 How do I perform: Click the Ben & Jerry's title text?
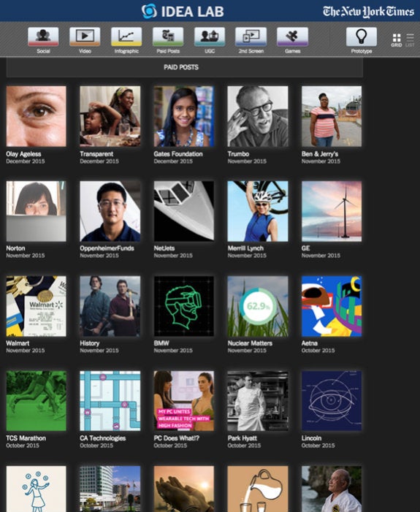click(x=320, y=154)
